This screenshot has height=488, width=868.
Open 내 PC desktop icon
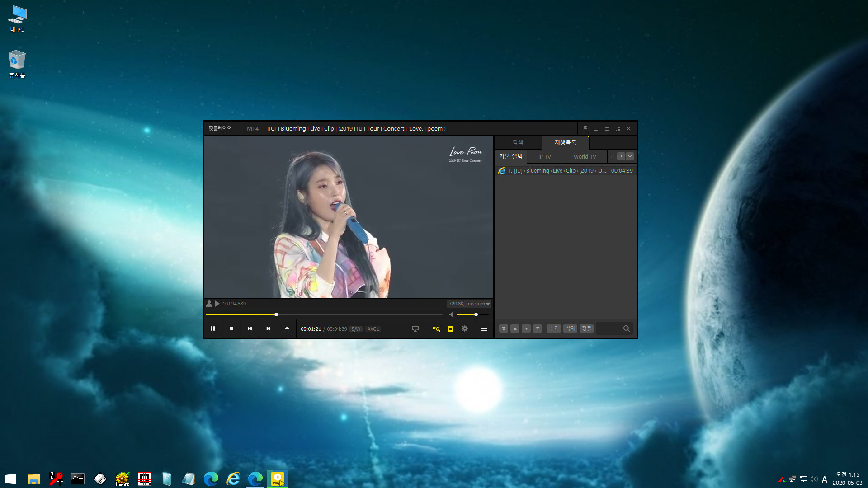point(17,19)
